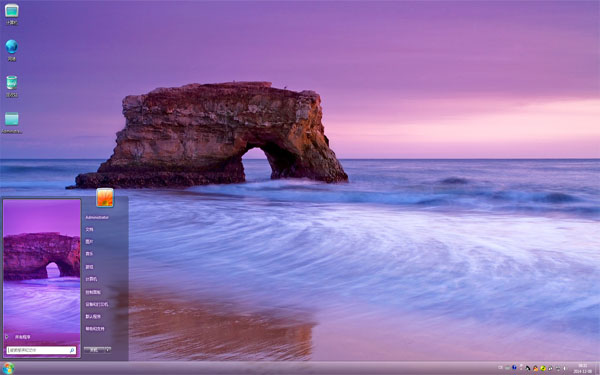The width and height of the screenshot is (600, 375).
Task: Click the green round tray icon
Action: (543, 368)
